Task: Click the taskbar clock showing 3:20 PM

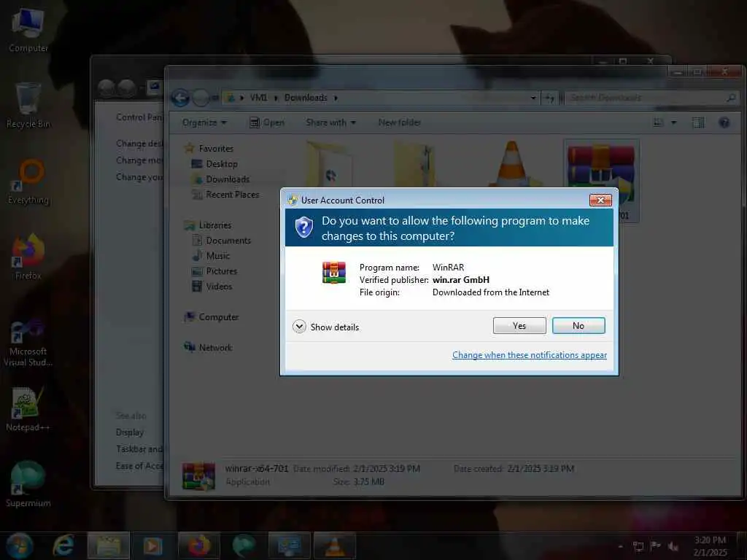Action: (710, 546)
